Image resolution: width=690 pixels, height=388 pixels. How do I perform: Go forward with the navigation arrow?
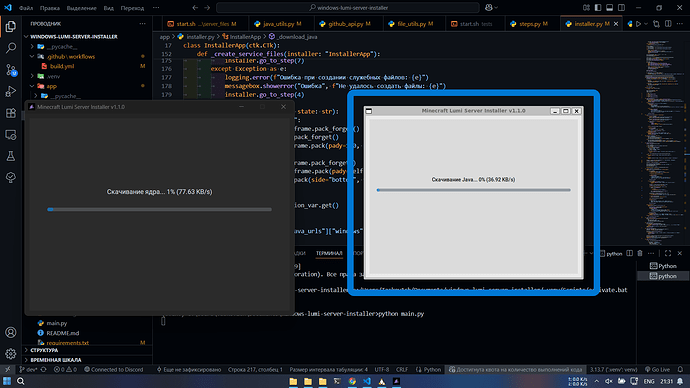click(207, 7)
